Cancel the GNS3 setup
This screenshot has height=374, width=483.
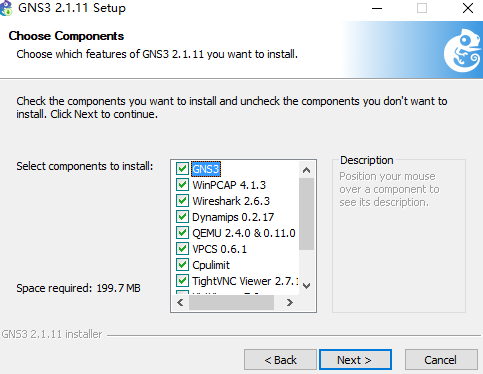point(441,360)
